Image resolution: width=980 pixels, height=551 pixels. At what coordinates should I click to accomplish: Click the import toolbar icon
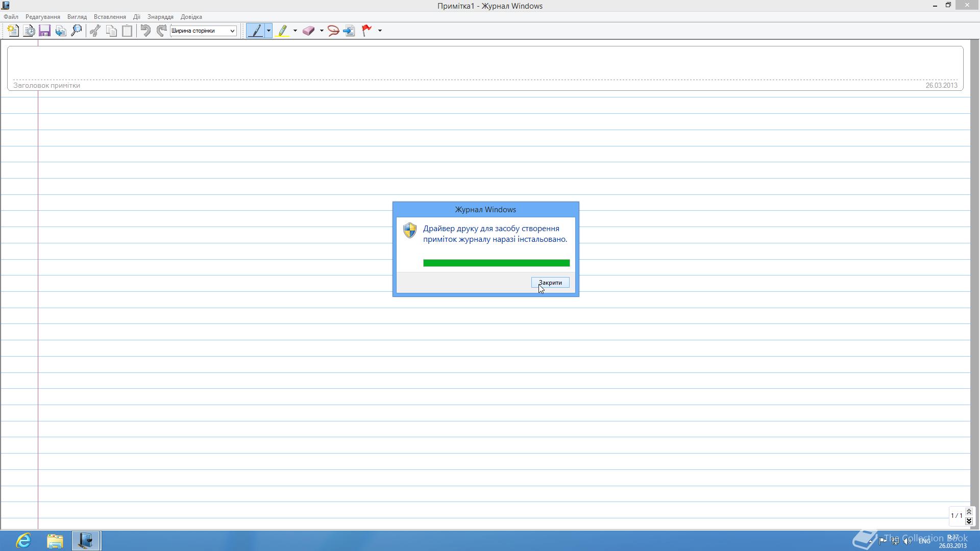(61, 31)
